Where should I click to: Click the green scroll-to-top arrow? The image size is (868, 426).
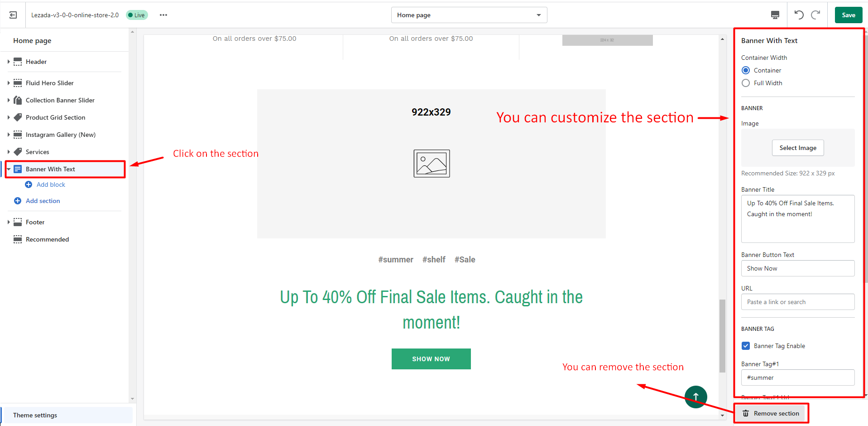695,397
